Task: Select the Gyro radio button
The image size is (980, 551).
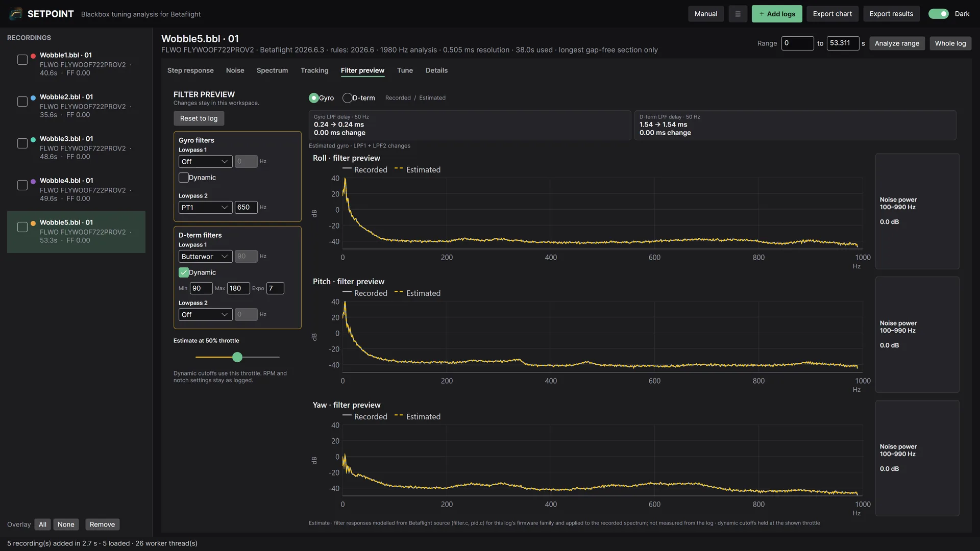Action: (x=314, y=98)
